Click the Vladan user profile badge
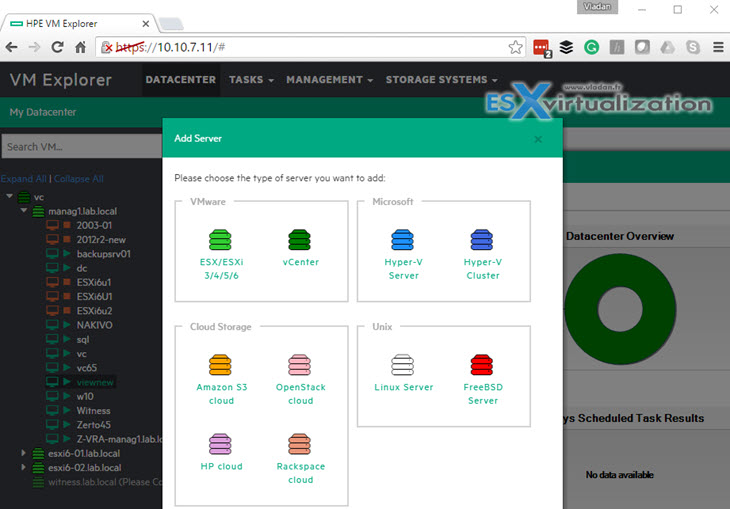This screenshot has height=509, width=730. click(597, 7)
